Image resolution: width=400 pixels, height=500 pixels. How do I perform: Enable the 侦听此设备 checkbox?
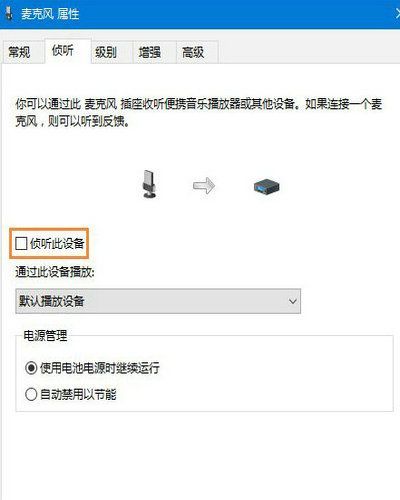click(21, 243)
